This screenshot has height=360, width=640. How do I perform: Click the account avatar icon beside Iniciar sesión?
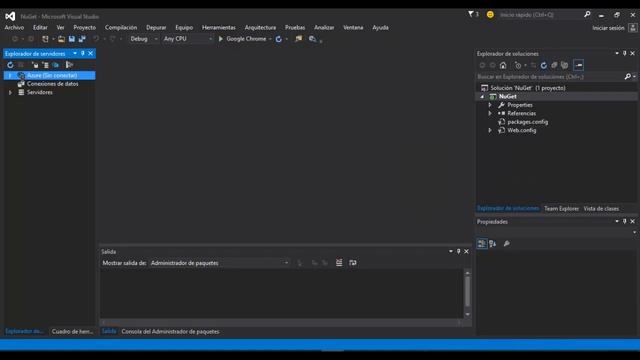(633, 28)
